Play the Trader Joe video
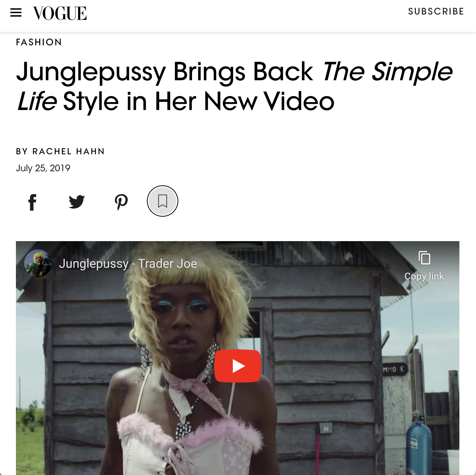The width and height of the screenshot is (476, 475). click(238, 366)
